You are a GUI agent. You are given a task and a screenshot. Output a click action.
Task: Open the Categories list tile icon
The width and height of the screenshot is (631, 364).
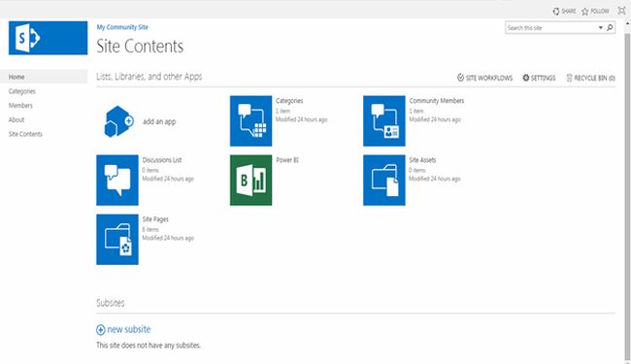(x=250, y=121)
